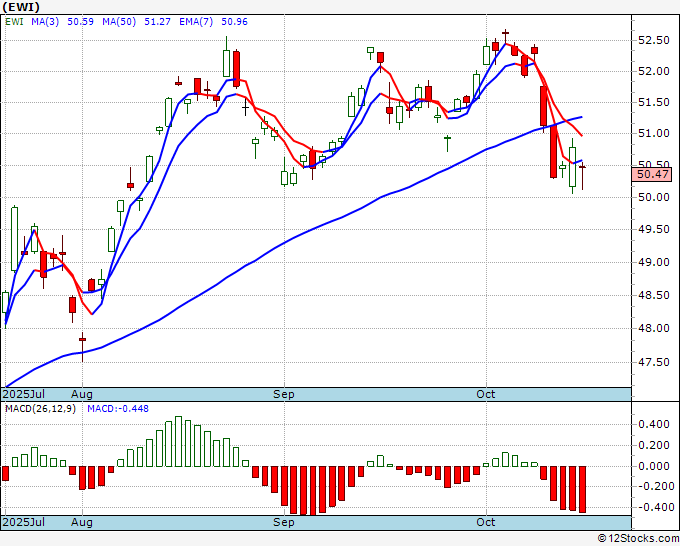Viewport: 680px width, 546px height.
Task: Click the 48.00 price axis label
Action: coord(654,328)
